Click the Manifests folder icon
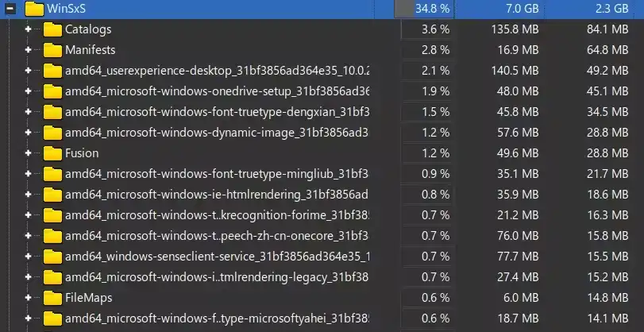The image size is (644, 332). pyautogui.click(x=52, y=50)
